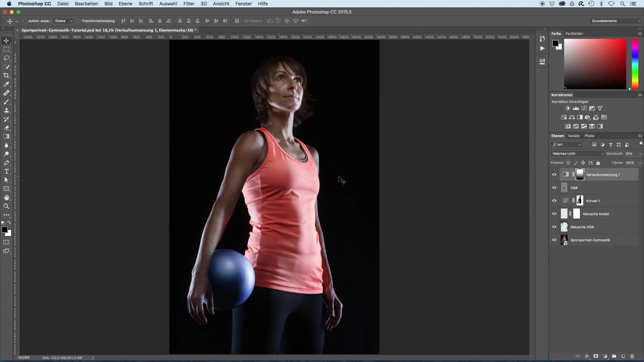This screenshot has width=644, height=362.
Task: Hide the Verlaufsumsetzung 1 layer
Action: pyautogui.click(x=554, y=175)
